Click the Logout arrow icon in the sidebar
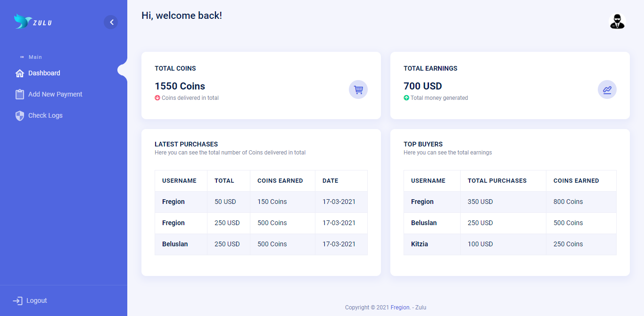This screenshot has height=316, width=644. pos(17,300)
